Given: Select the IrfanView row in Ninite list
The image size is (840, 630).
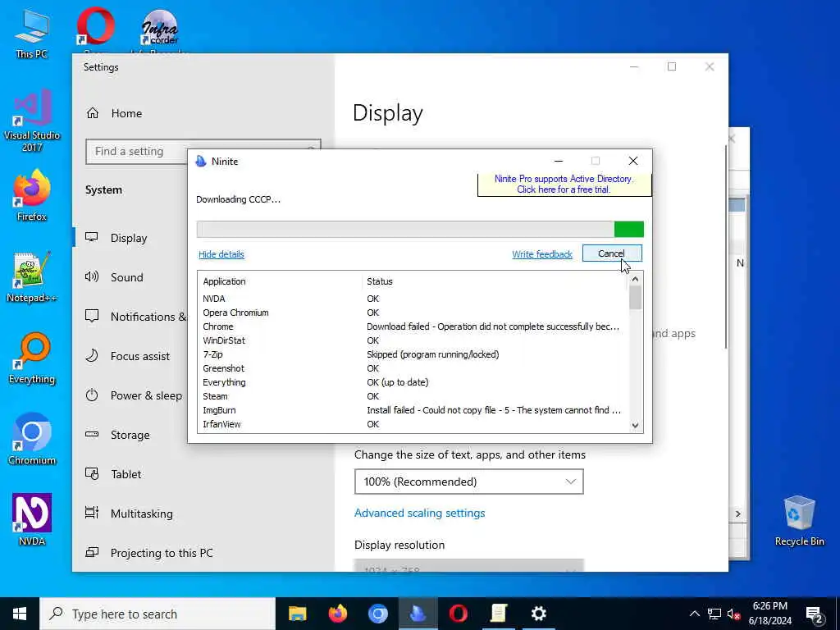Looking at the screenshot, I should [x=412, y=424].
